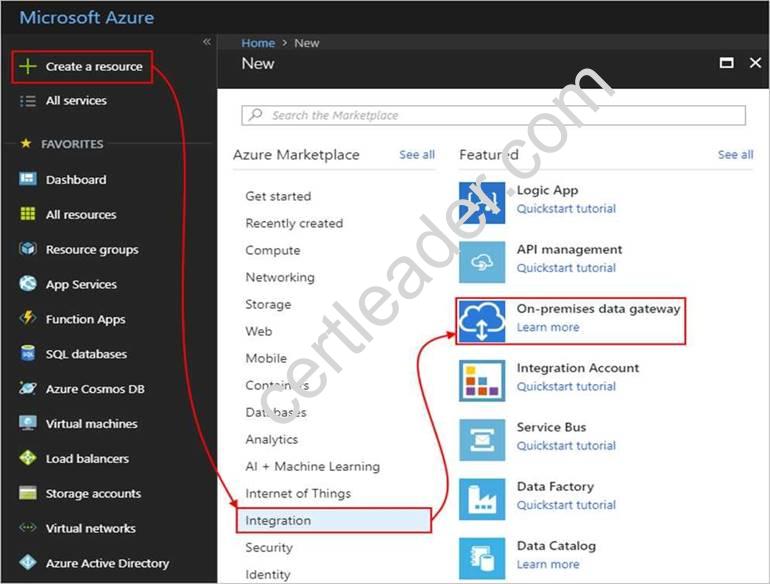The height and width of the screenshot is (584, 770).
Task: Open Service Bus Quickstart tutorial link
Action: point(566,446)
